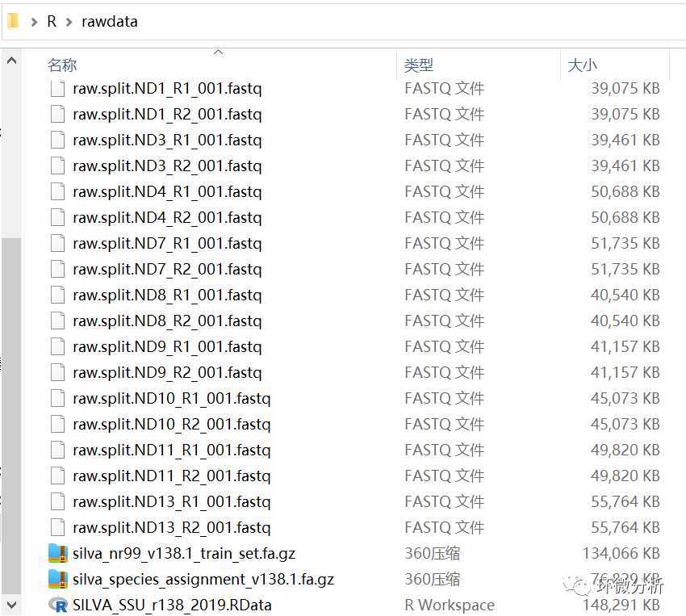The width and height of the screenshot is (686, 616).
Task: Click rawdata in the address breadcrumb
Action: (x=110, y=22)
